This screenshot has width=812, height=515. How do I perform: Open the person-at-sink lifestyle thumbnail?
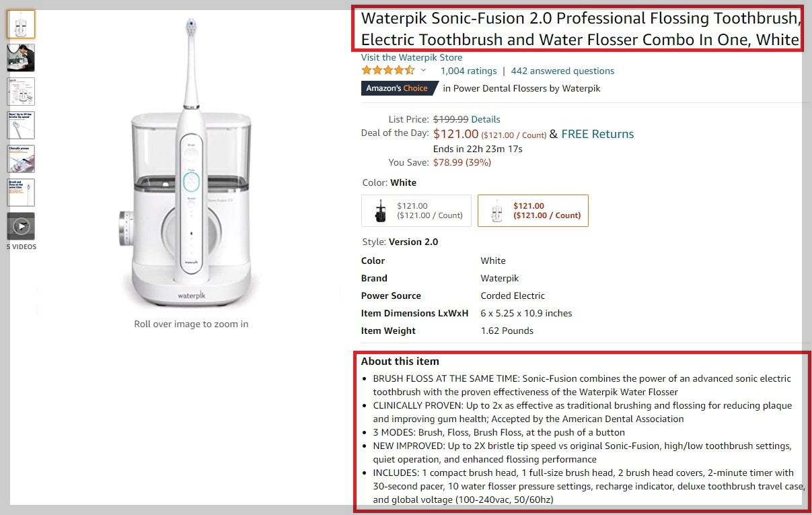point(21,57)
